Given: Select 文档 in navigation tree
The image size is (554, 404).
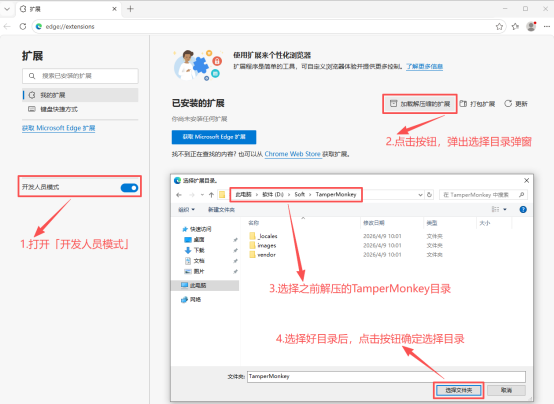Looking at the screenshot, I should point(195,261).
